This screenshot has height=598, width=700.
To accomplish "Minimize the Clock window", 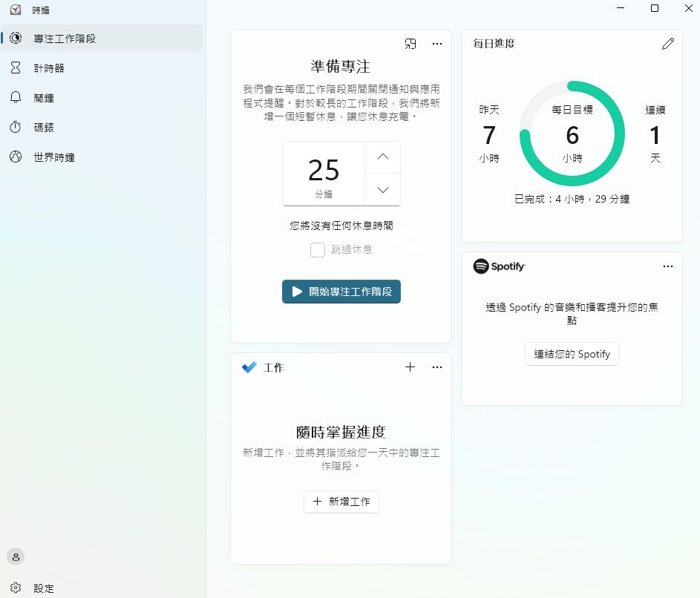I will (x=621, y=8).
